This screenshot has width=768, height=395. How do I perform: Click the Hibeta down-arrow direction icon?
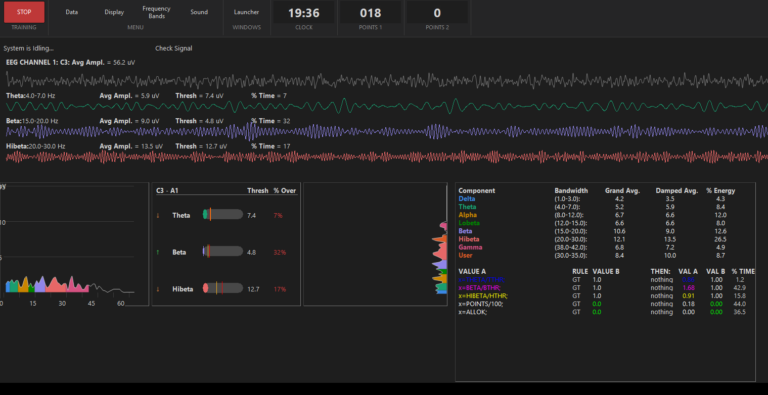coord(158,289)
